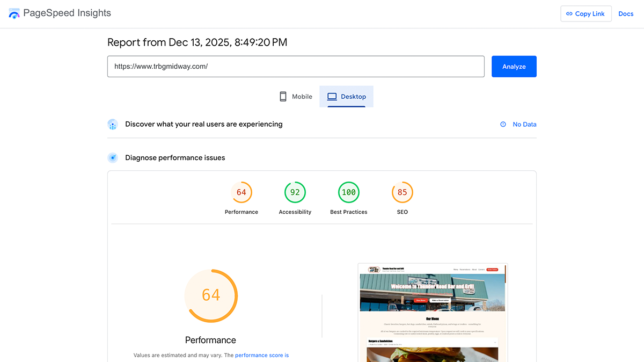
Task: Open the Docs link
Action: [x=626, y=13]
